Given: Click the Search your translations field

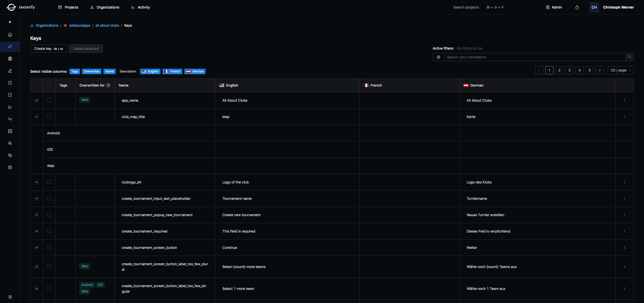Looking at the screenshot, I should [535, 57].
